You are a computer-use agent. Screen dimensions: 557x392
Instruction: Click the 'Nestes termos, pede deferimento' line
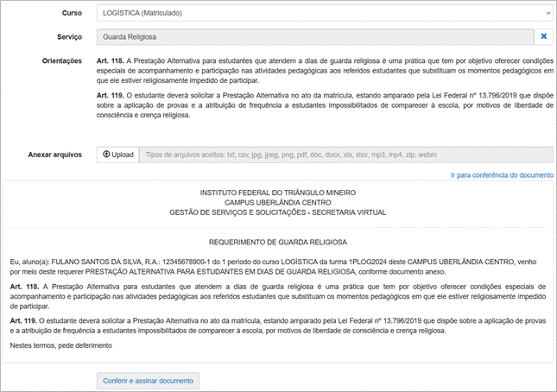pos(60,345)
